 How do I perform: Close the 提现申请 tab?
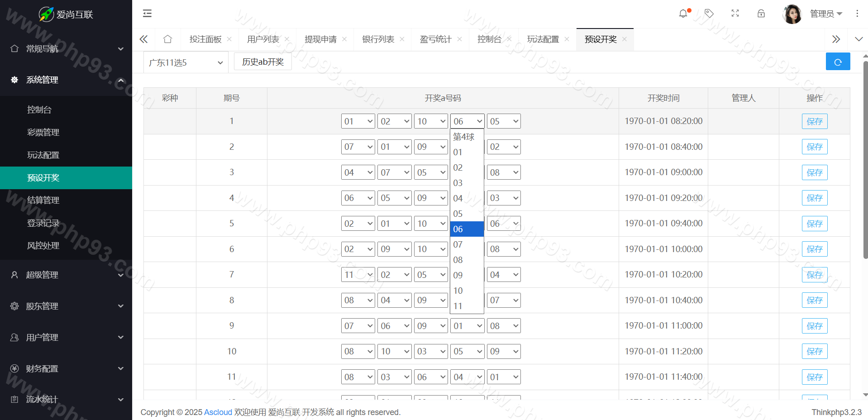coord(344,39)
